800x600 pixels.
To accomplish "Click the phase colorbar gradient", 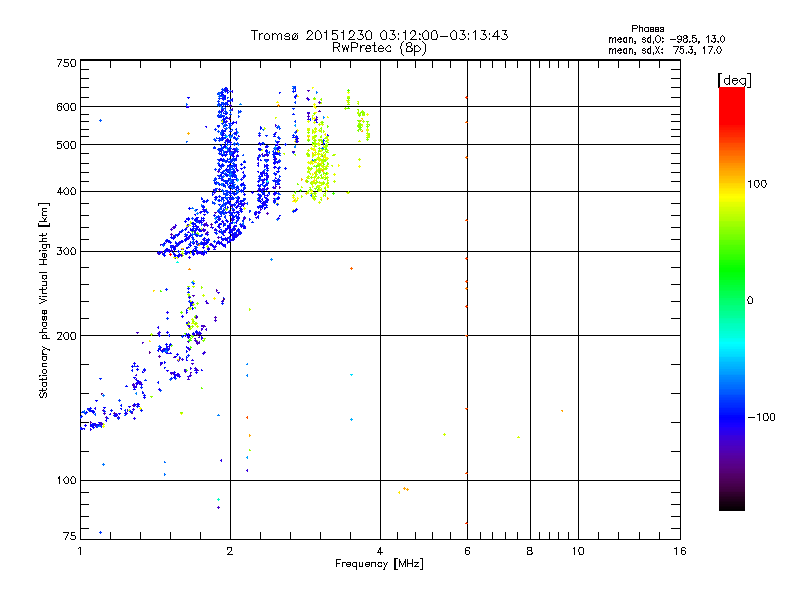I will tap(732, 298).
